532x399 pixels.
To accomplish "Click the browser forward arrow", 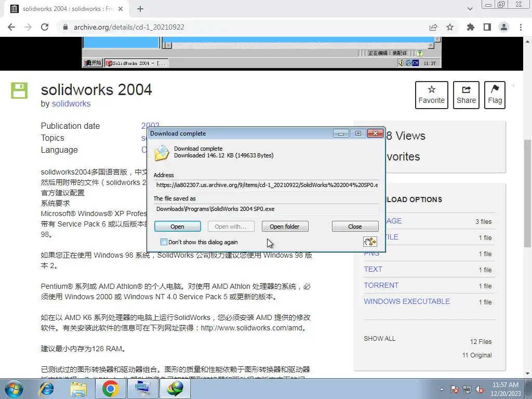I will [x=28, y=27].
